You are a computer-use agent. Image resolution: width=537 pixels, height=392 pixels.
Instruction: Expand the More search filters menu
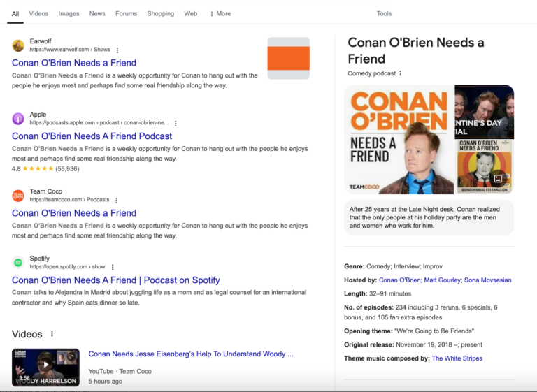pyautogui.click(x=220, y=14)
